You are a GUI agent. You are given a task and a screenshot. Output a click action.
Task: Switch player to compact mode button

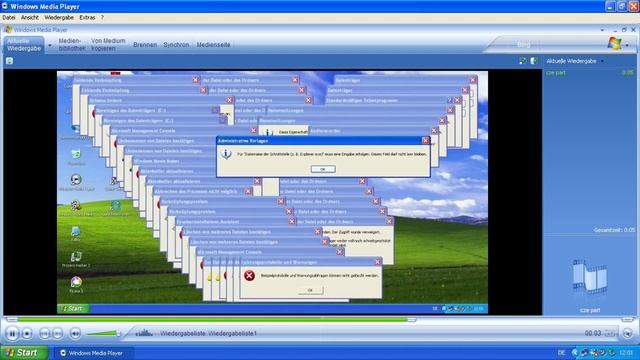click(x=627, y=333)
